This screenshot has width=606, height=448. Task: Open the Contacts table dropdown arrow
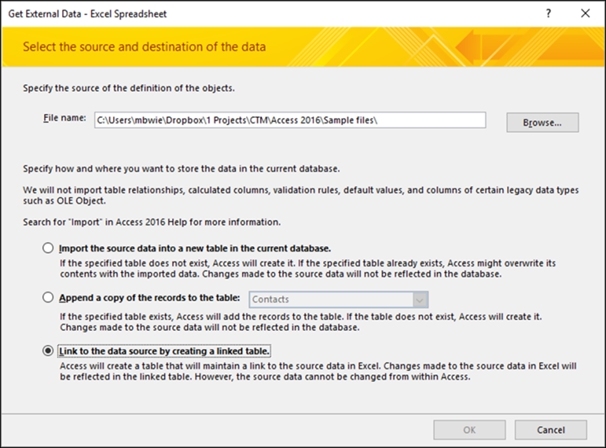tap(420, 300)
